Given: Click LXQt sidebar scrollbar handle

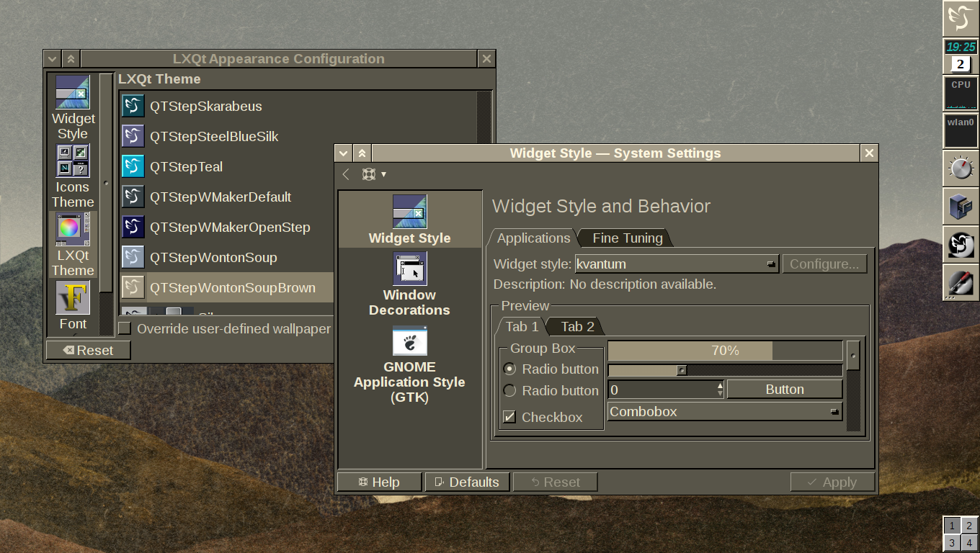Looking at the screenshot, I should [107, 183].
